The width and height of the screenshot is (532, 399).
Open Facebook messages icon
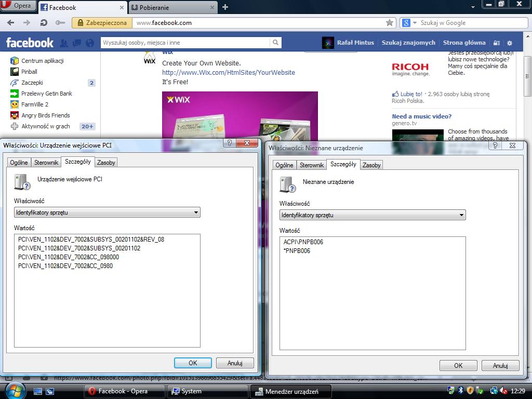tap(77, 43)
